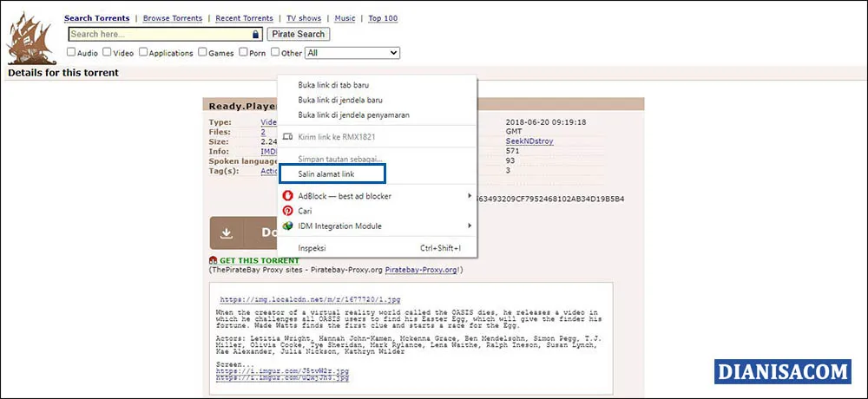The height and width of the screenshot is (399, 868).
Task: Click the files count link 2
Action: pos(264,132)
